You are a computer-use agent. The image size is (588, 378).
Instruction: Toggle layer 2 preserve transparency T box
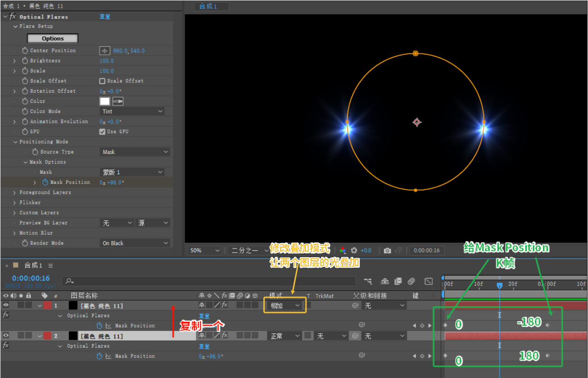click(308, 336)
